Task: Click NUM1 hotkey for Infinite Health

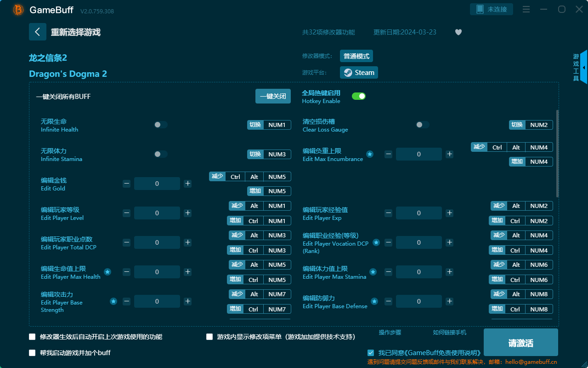Action: [277, 125]
